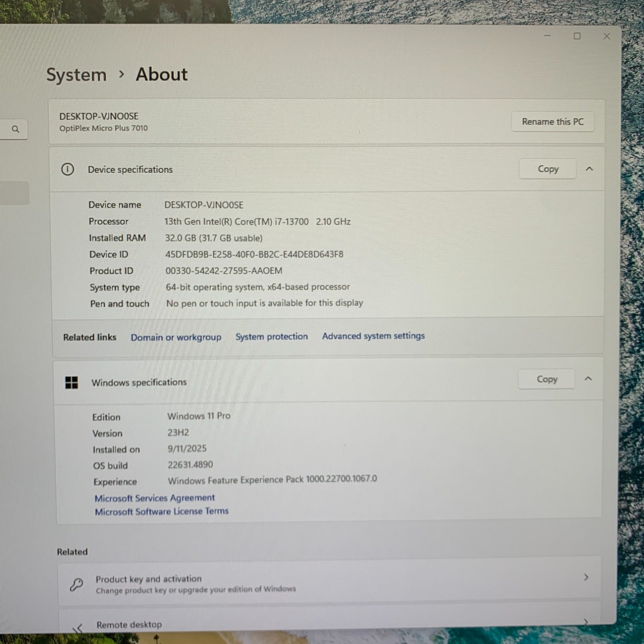
Task: Click the Rename this PC button
Action: (553, 122)
